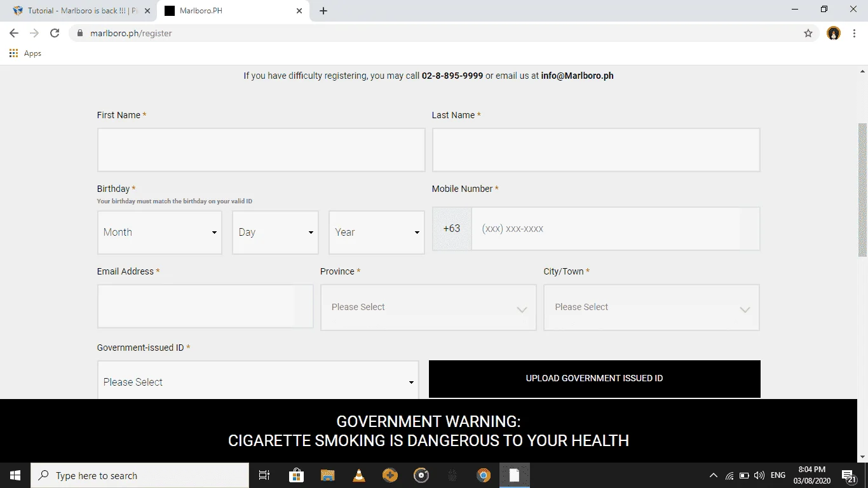Open the Apps bookmarks shortcut

(25, 53)
